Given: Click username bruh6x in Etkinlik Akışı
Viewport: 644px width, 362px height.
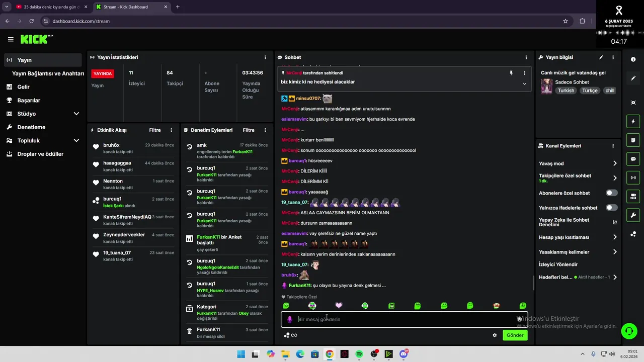Looking at the screenshot, I should pyautogui.click(x=112, y=145).
